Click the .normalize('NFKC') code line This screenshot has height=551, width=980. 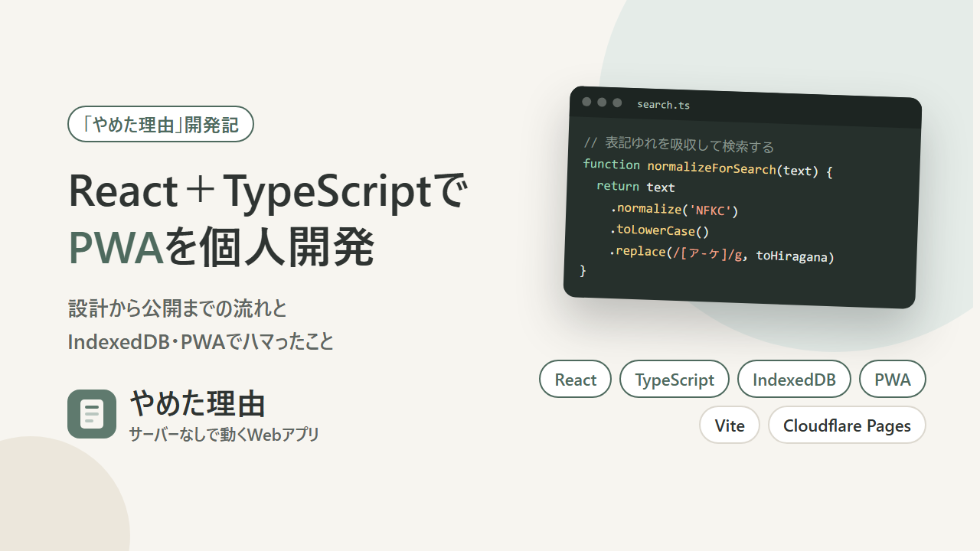point(674,209)
